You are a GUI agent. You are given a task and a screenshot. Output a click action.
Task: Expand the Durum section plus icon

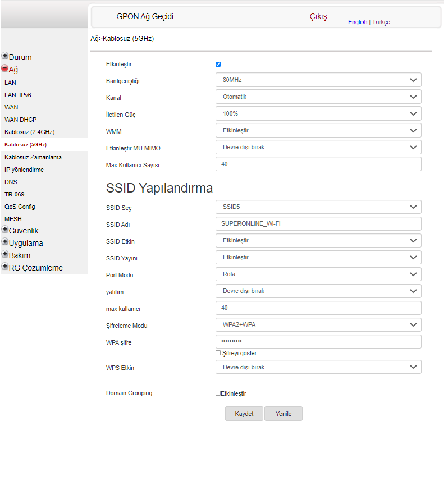point(5,56)
